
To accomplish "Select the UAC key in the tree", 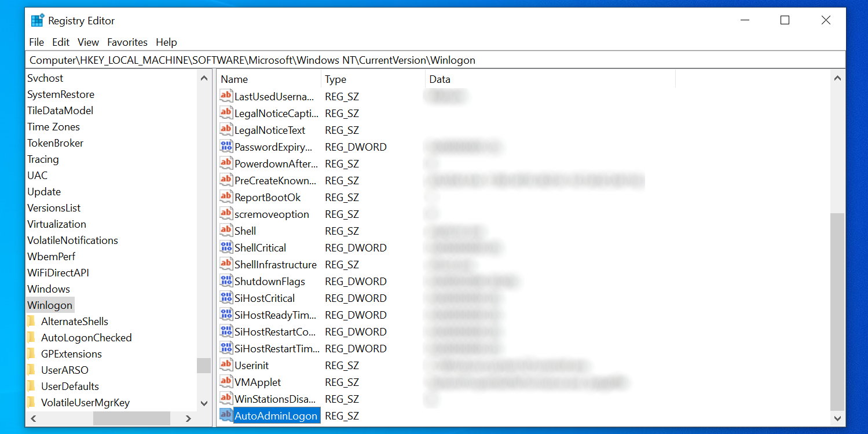I will [x=38, y=176].
